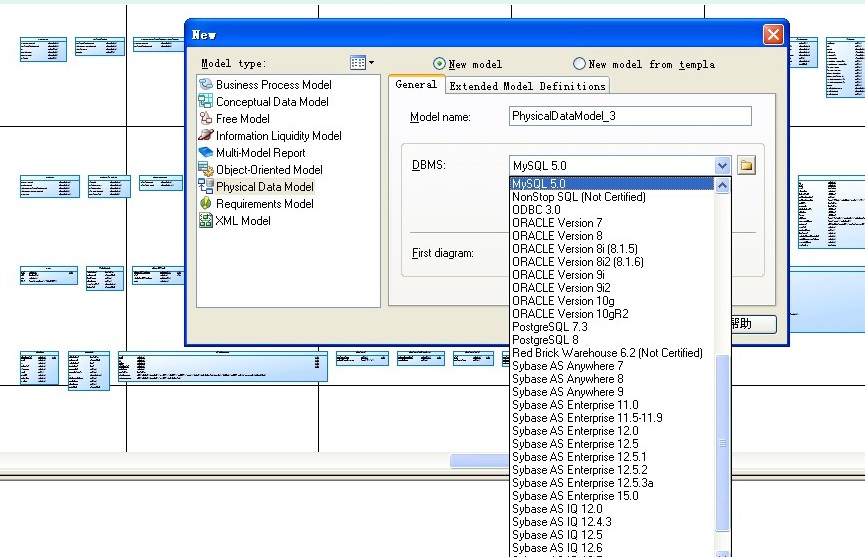
Task: Choose ORACLE Version 9i
Action: click(612, 274)
